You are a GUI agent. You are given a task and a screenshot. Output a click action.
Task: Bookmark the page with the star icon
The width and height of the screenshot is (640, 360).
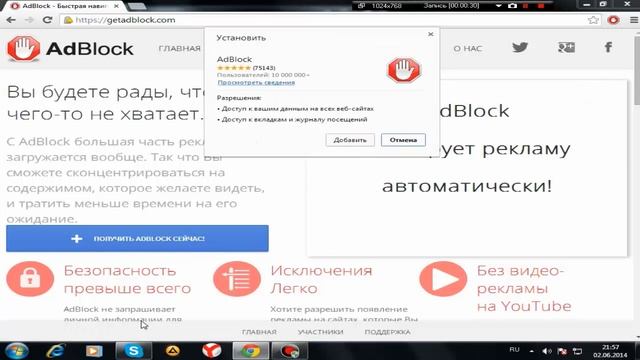point(593,20)
